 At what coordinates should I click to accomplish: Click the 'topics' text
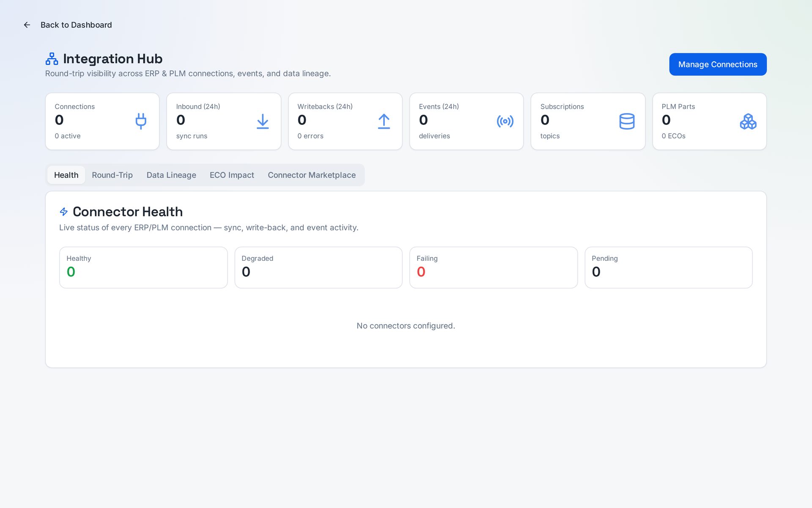click(550, 136)
